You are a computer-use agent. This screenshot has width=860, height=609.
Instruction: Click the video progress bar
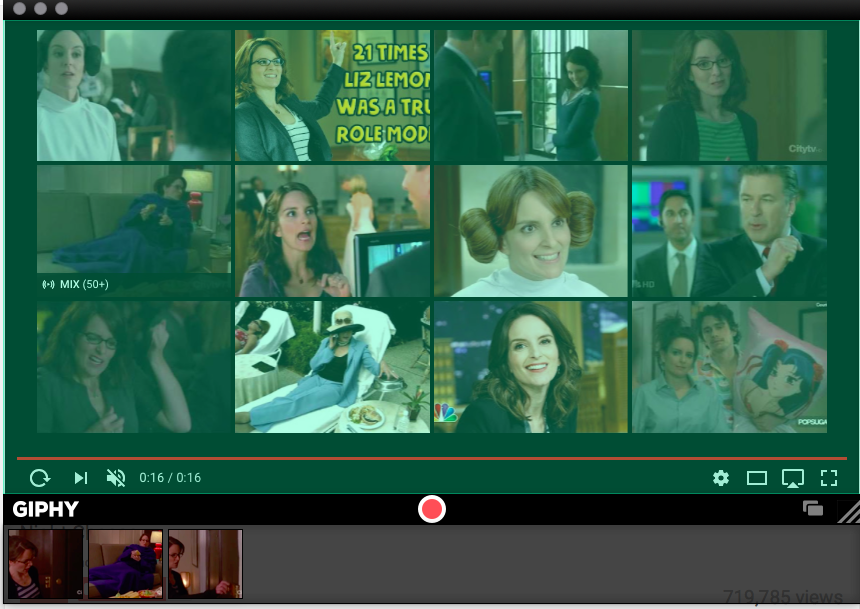[x=430, y=458]
